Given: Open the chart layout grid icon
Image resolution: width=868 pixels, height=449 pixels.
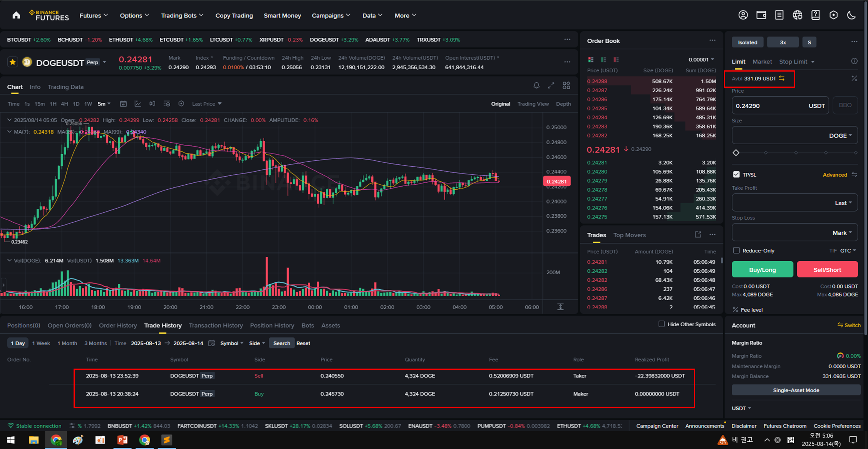Looking at the screenshot, I should coord(566,85).
